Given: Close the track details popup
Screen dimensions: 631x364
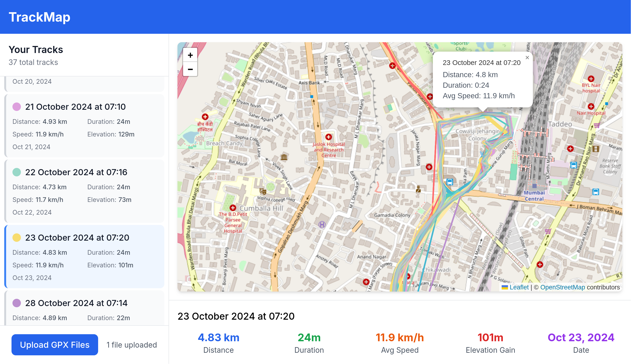Looking at the screenshot, I should pyautogui.click(x=527, y=57).
